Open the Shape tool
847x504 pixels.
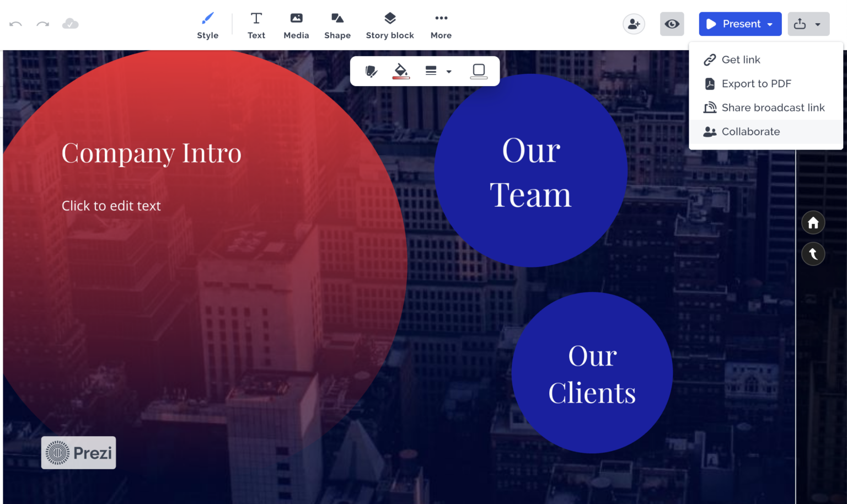(337, 24)
